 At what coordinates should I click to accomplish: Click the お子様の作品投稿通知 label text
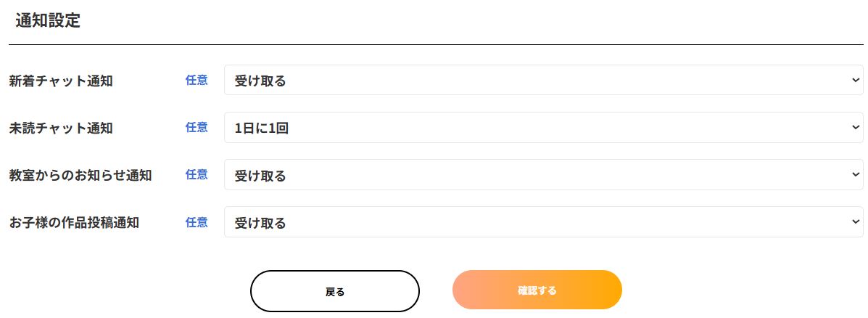click(74, 223)
